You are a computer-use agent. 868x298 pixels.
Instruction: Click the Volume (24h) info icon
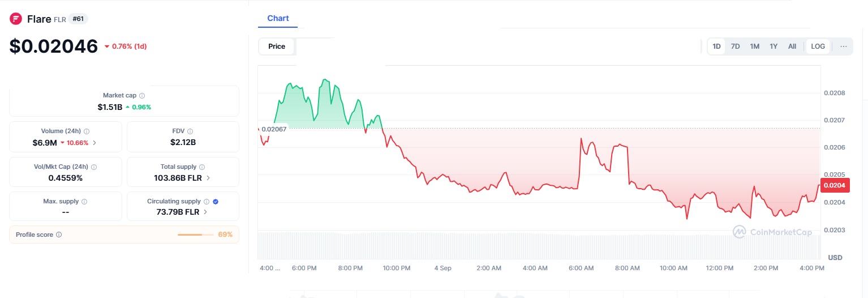[87, 131]
